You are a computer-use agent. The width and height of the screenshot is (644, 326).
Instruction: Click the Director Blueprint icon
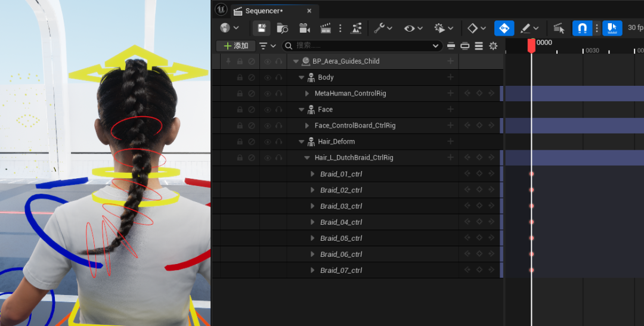[355, 28]
